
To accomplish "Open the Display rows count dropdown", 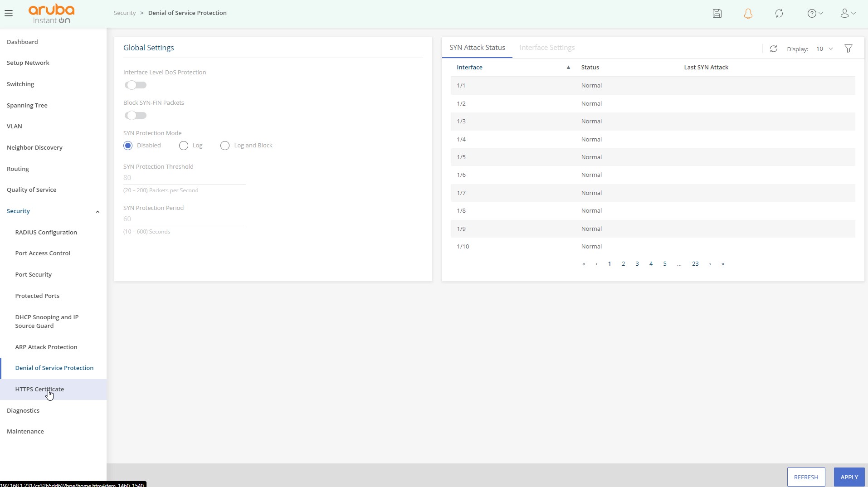I will click(x=824, y=49).
